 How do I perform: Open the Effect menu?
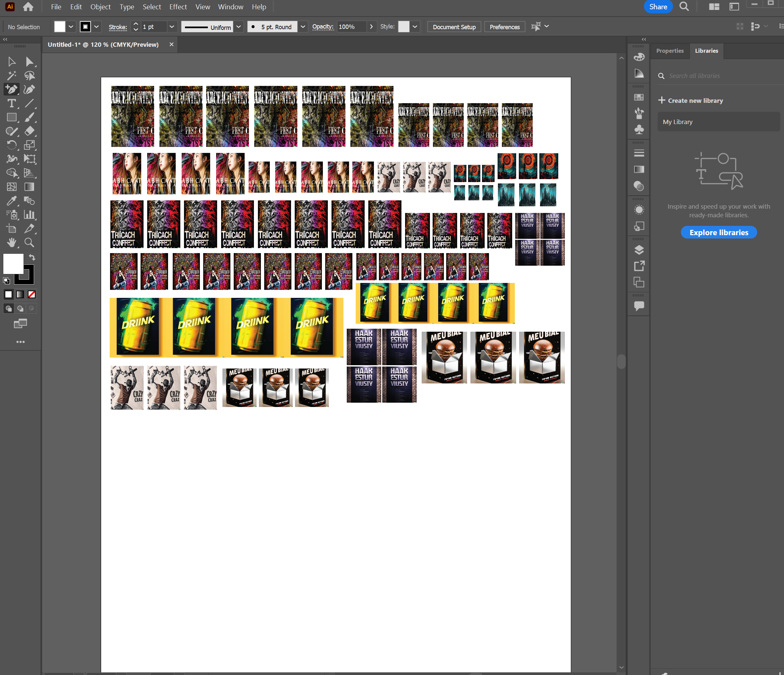[x=178, y=7]
